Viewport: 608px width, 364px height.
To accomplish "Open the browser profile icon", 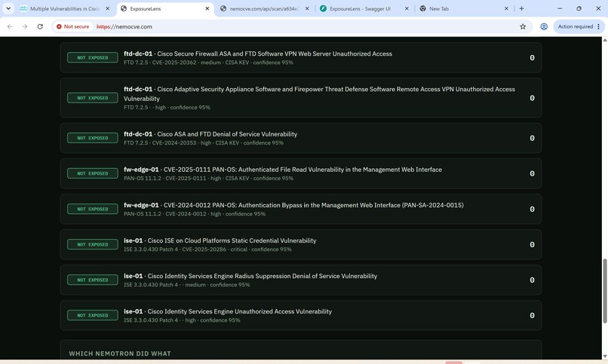I will (544, 26).
